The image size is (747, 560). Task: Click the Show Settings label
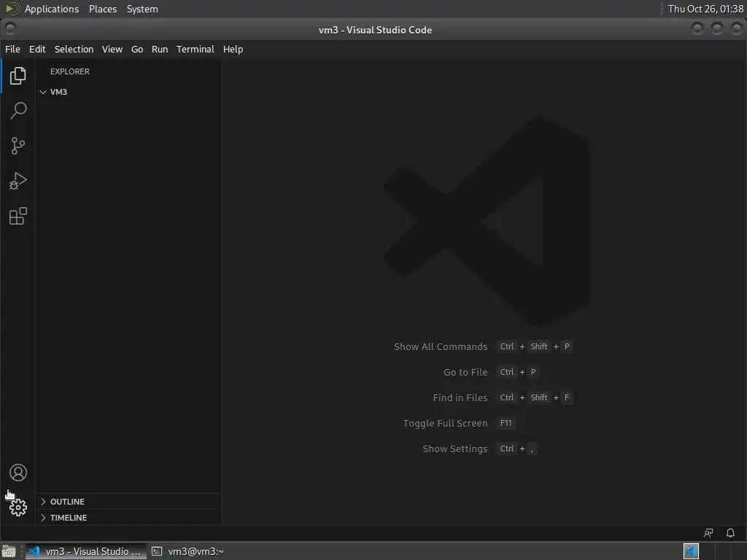455,448
